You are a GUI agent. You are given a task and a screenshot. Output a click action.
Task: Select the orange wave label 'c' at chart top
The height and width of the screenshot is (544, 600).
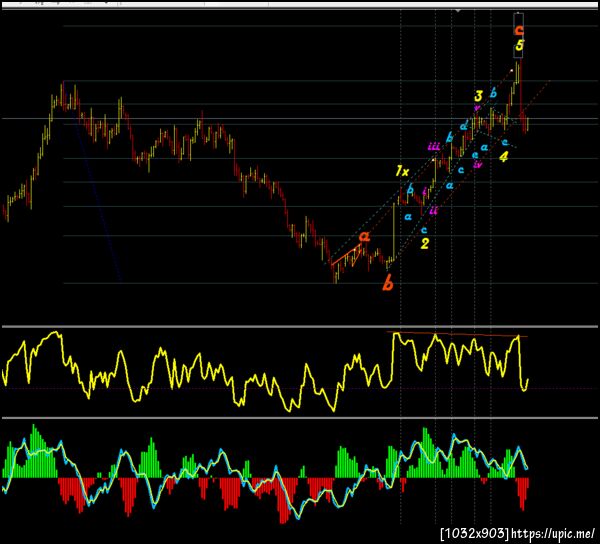519,30
